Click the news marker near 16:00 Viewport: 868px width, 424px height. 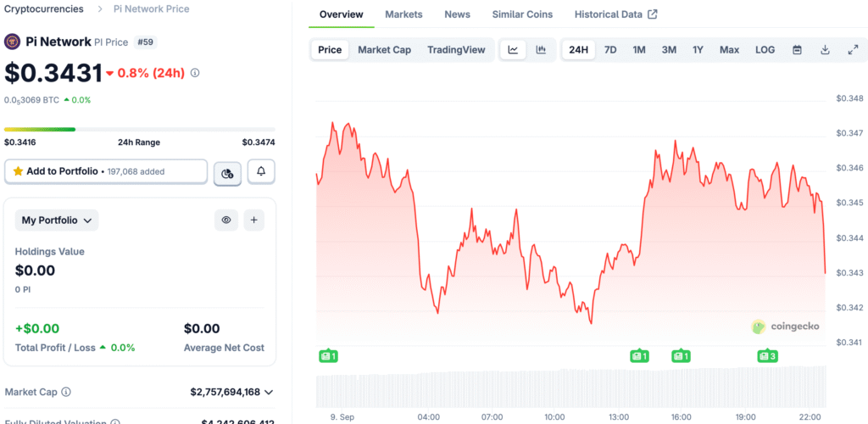point(681,356)
